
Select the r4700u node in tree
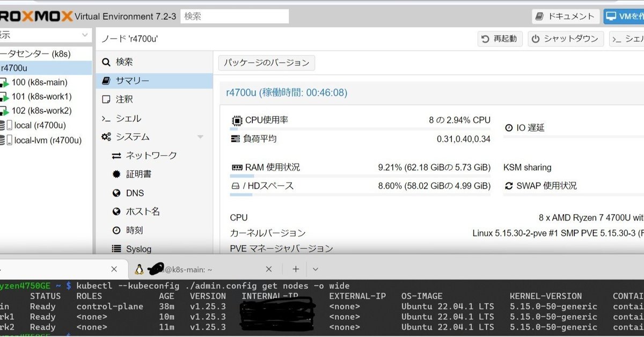click(x=46, y=68)
